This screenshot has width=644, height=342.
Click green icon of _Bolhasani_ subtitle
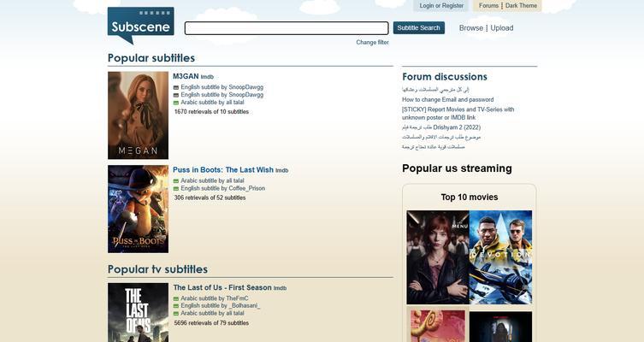pyautogui.click(x=176, y=306)
